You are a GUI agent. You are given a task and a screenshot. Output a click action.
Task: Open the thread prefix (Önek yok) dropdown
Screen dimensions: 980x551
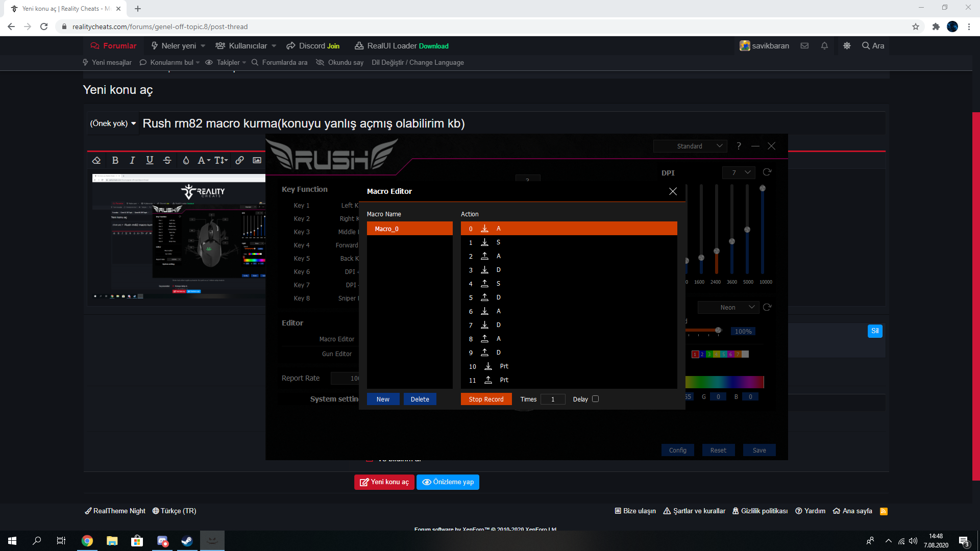tap(113, 123)
